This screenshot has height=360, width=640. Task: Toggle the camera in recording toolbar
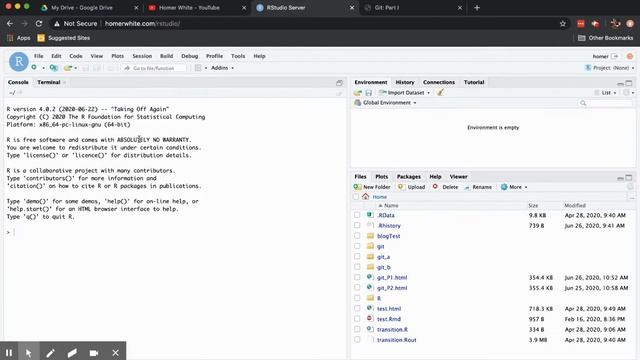pos(93,353)
